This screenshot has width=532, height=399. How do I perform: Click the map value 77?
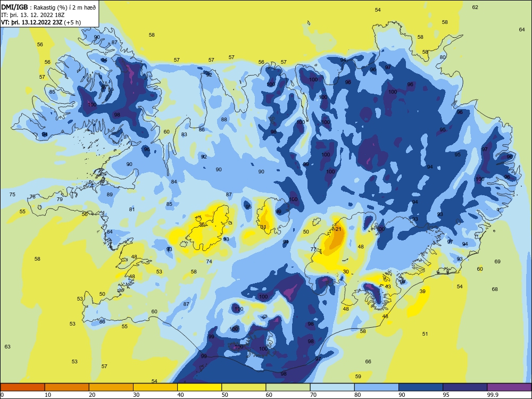tap(313, 249)
